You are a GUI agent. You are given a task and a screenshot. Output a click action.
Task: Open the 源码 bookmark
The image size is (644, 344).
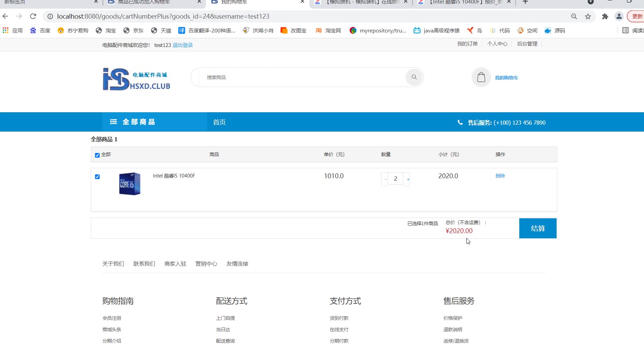(555, 30)
